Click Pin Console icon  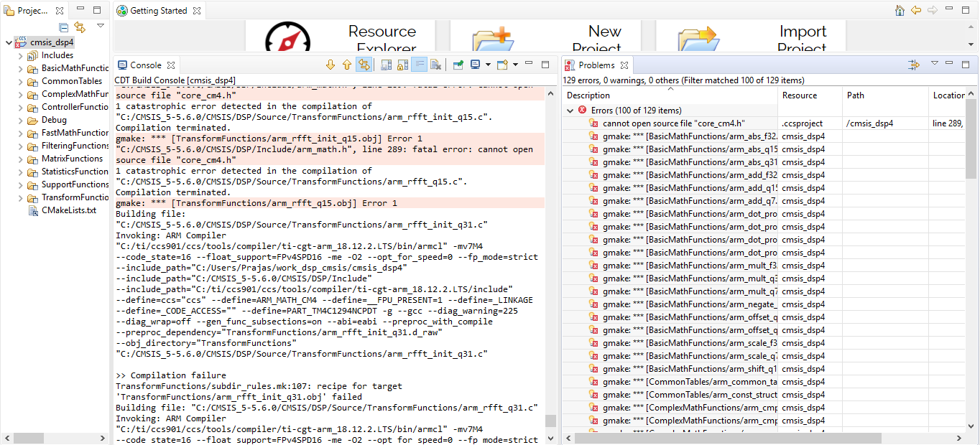point(458,65)
